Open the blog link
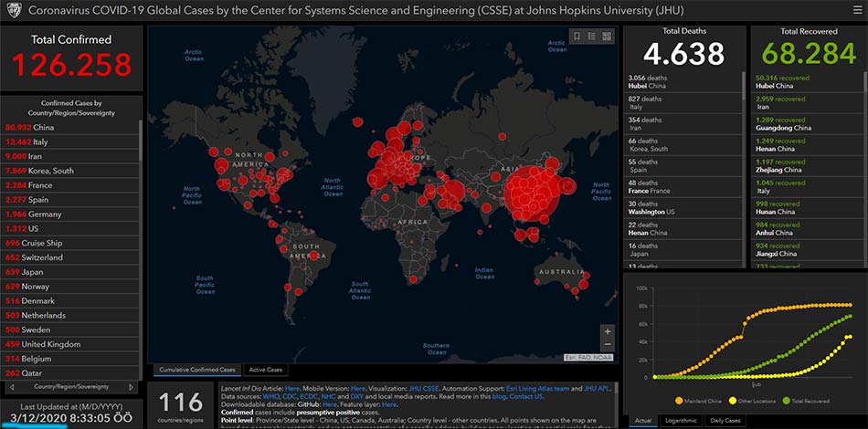The width and height of the screenshot is (868, 429). click(x=499, y=396)
